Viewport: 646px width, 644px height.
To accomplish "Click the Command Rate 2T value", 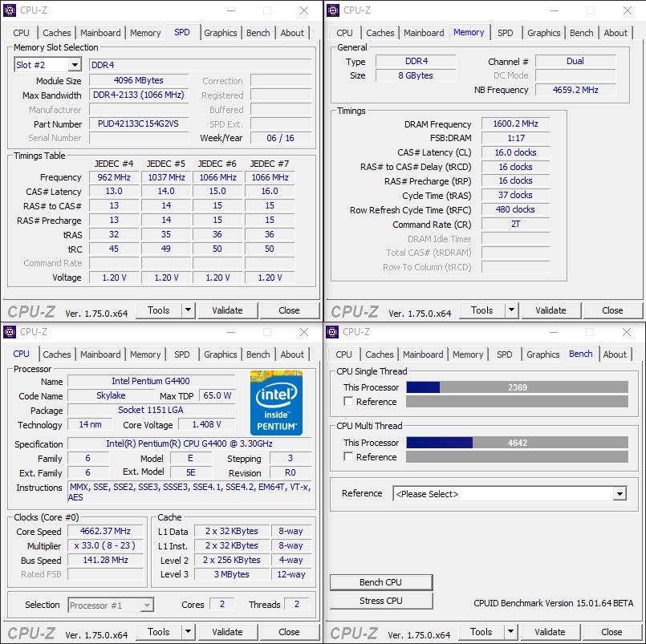I will [x=515, y=224].
